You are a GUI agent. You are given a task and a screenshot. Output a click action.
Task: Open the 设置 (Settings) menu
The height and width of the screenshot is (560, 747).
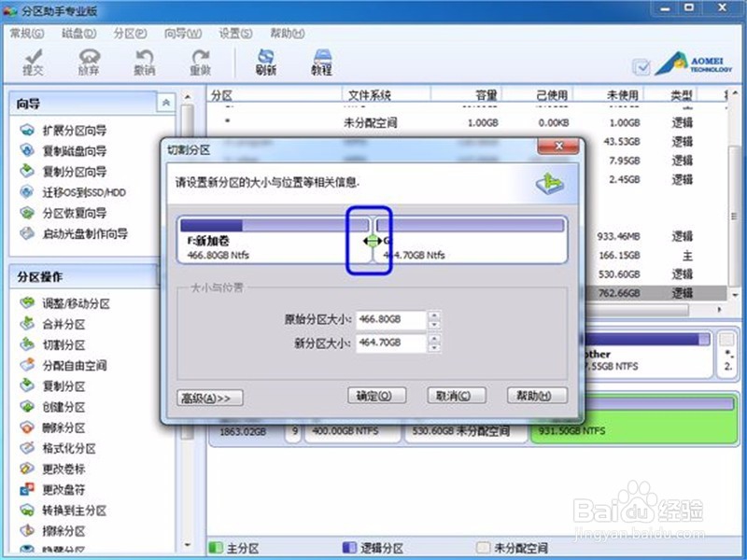tap(230, 33)
